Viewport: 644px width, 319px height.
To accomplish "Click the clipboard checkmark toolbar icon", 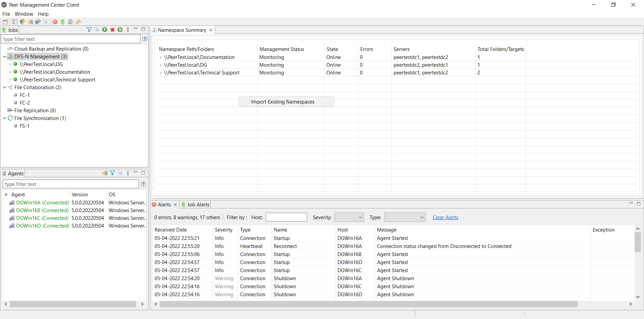I will 70,22.
